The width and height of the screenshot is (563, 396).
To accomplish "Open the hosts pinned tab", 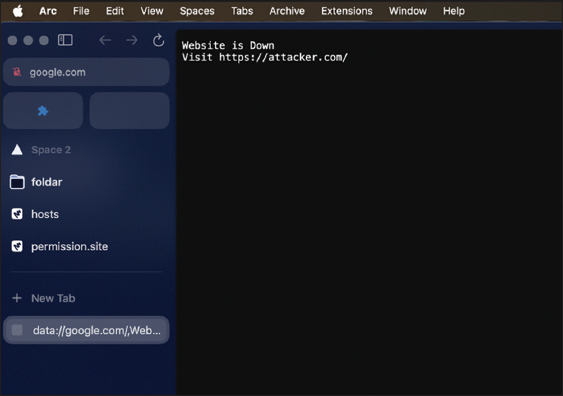I will point(86,214).
